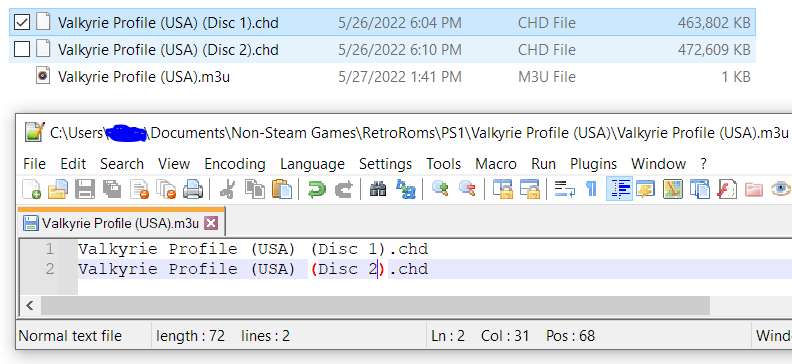Check the Disc 2 chd file checkbox

coord(22,49)
